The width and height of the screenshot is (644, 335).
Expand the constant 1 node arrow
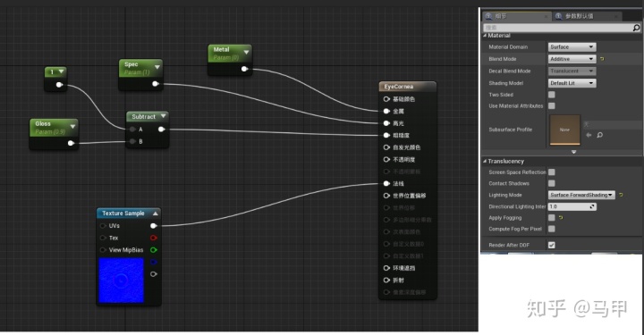[61, 71]
